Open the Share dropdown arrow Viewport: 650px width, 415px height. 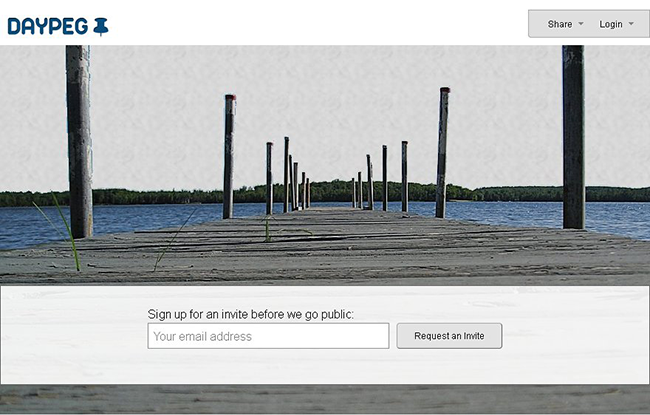coord(581,24)
